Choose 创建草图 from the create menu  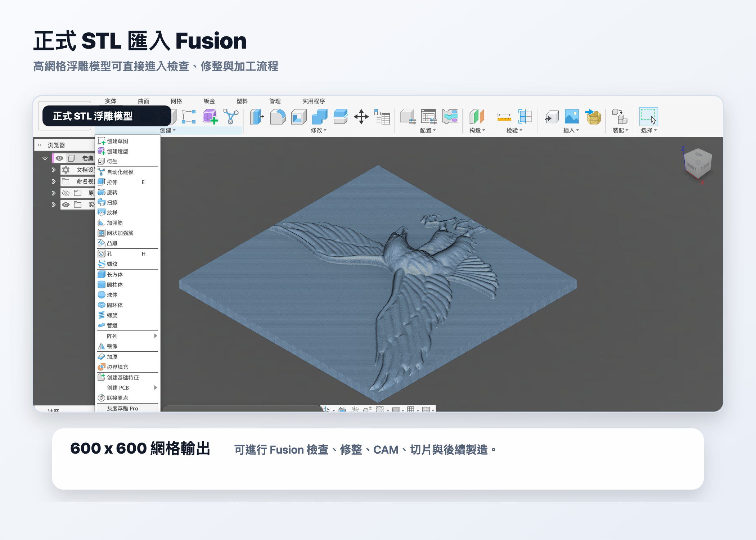127,141
